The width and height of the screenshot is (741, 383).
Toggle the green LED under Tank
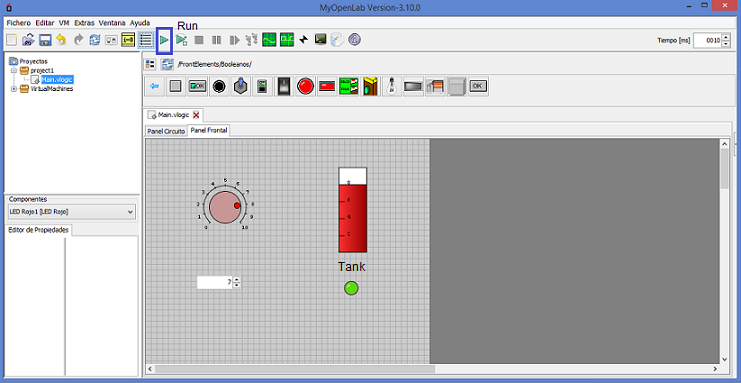click(x=351, y=288)
